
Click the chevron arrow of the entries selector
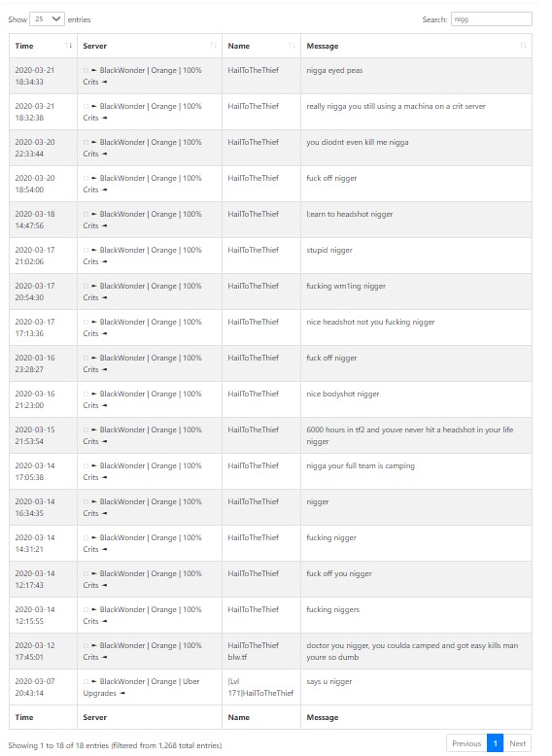point(56,19)
